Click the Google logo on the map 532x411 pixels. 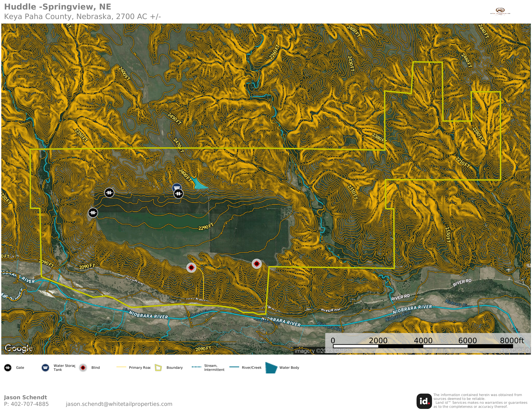(18, 348)
